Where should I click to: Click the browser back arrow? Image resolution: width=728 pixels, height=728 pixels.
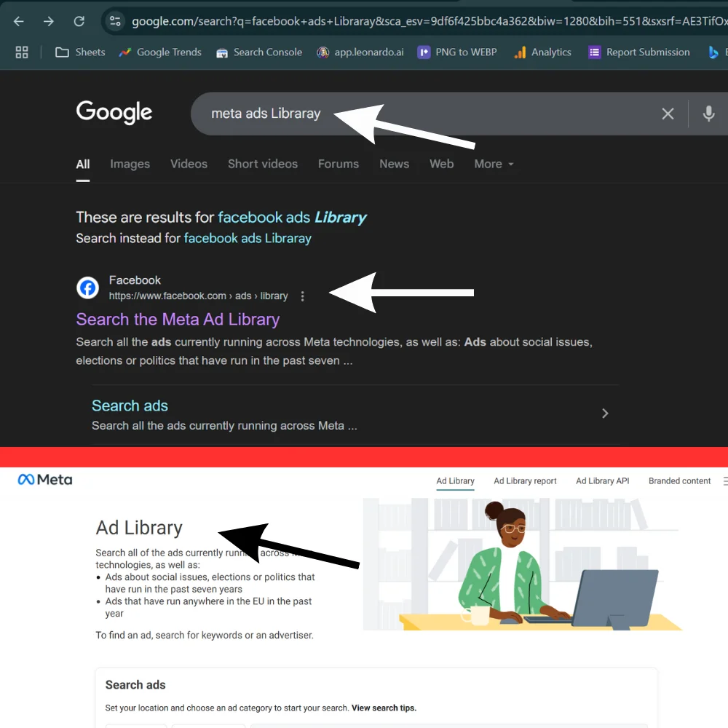(19, 21)
